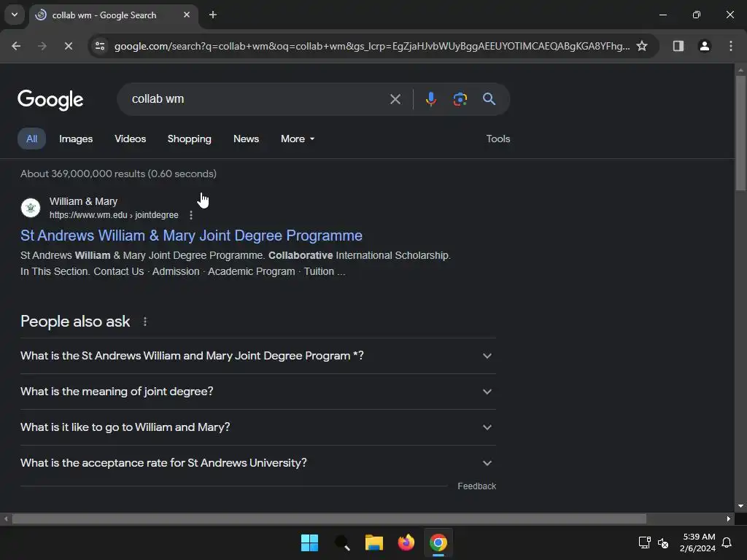Switch to Videos results tab
The image size is (747, 560).
coord(130,139)
